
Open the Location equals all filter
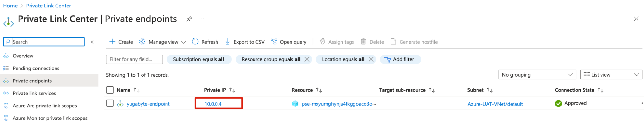click(x=343, y=59)
